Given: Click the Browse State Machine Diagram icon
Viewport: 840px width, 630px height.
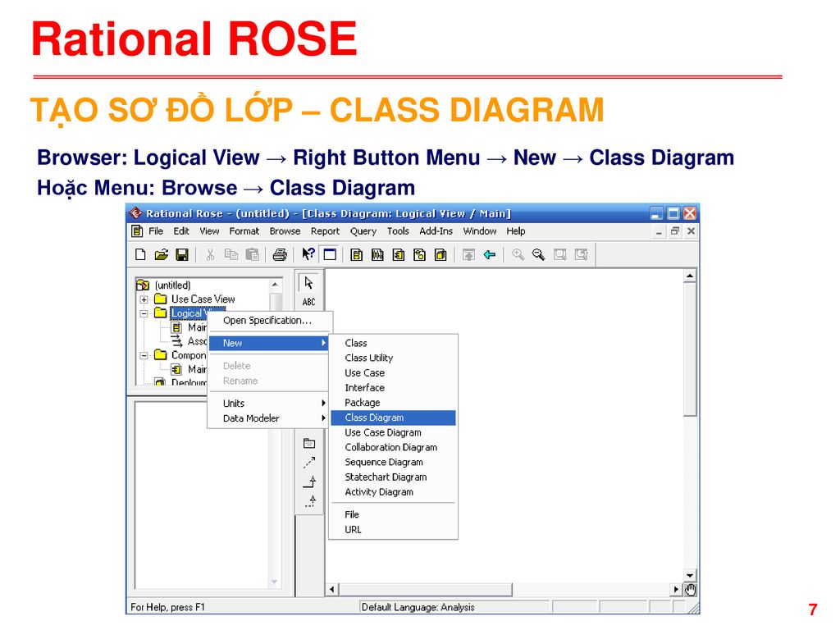Looking at the screenshot, I should coord(419,255).
